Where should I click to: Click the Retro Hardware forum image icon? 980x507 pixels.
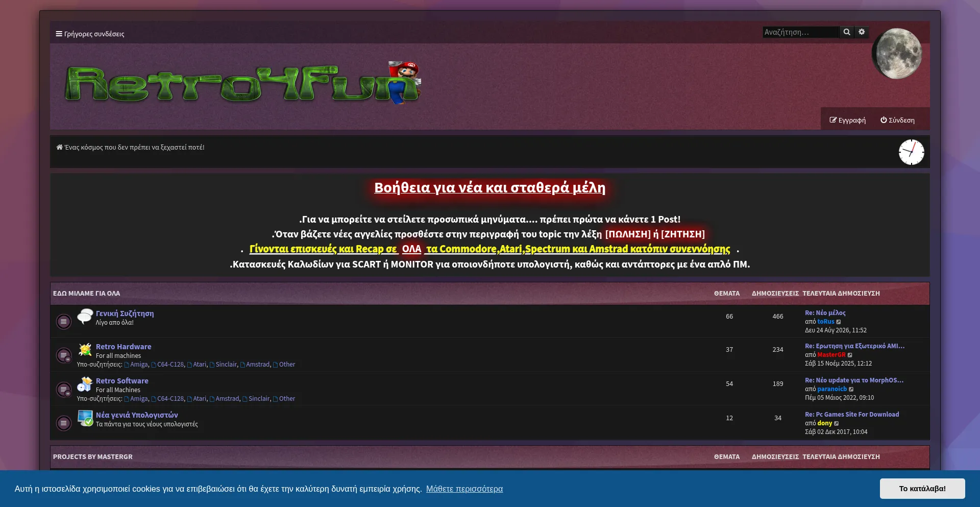point(85,350)
